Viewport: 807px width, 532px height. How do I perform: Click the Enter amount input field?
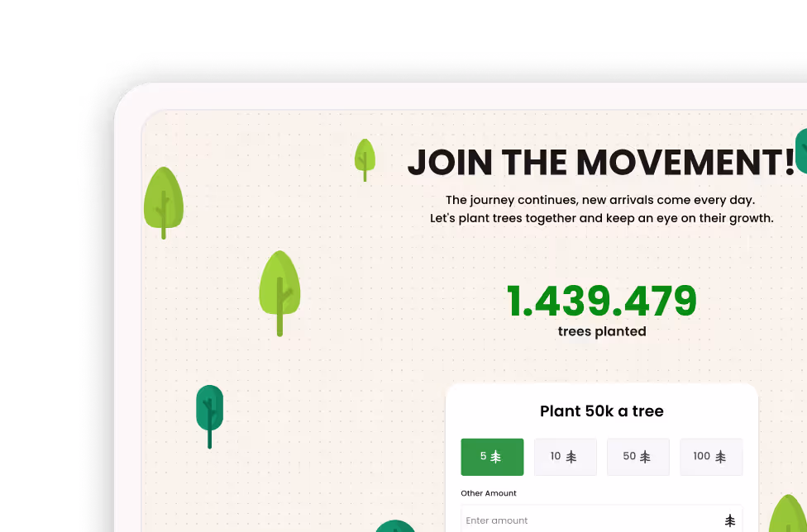coord(601,520)
